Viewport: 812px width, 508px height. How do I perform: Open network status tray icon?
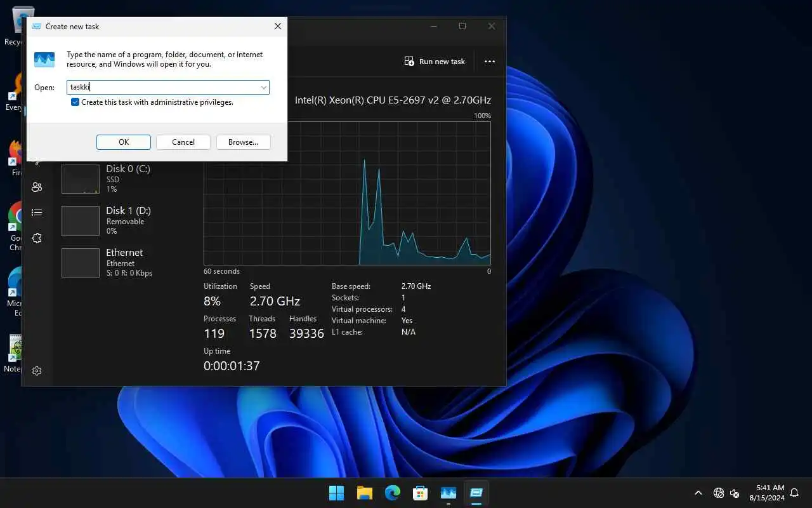pyautogui.click(x=719, y=493)
